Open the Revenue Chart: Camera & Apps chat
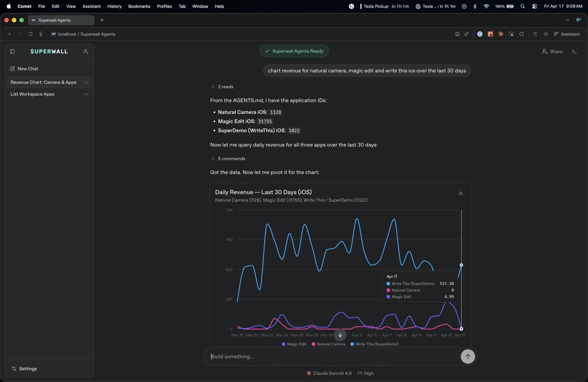This screenshot has height=382, width=588. tap(49, 82)
